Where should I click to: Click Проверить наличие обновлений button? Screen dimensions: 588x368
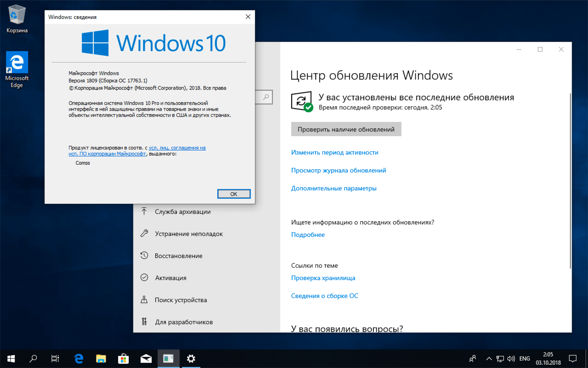tap(346, 129)
